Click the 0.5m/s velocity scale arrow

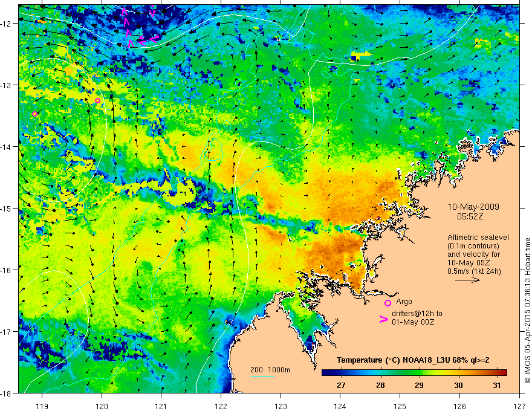[467, 280]
